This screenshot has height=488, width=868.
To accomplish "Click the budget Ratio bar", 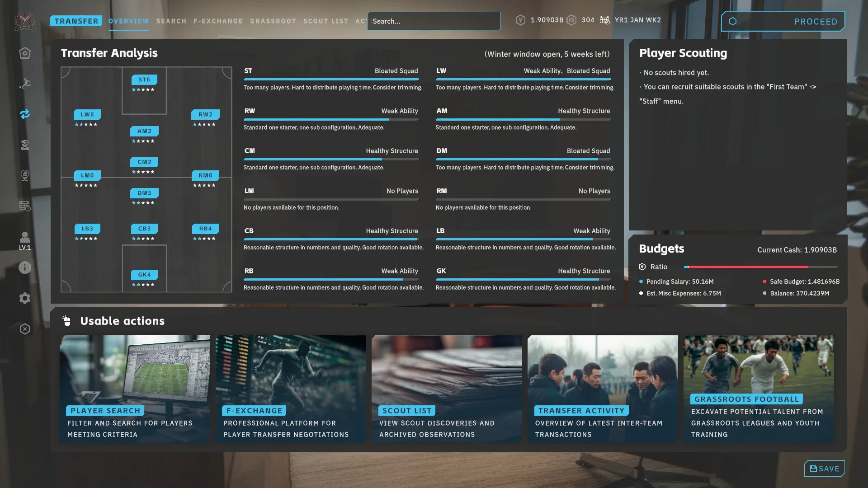I will click(x=761, y=267).
